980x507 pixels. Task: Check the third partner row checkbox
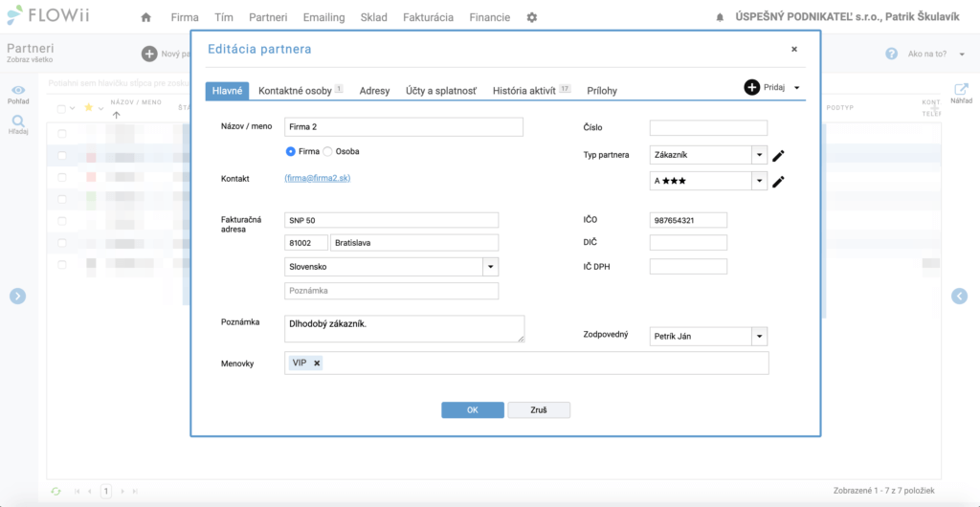62,177
